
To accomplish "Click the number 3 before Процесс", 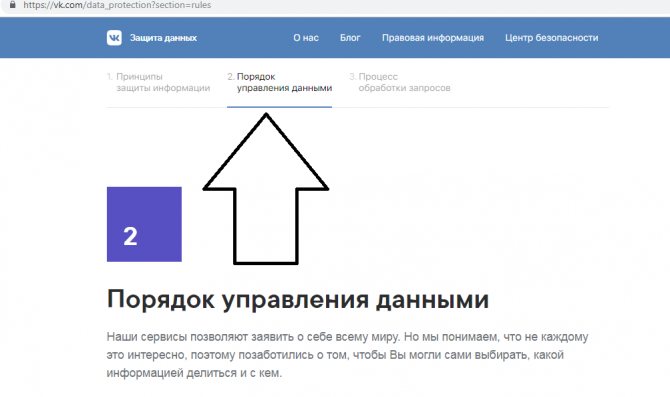I will tap(352, 76).
